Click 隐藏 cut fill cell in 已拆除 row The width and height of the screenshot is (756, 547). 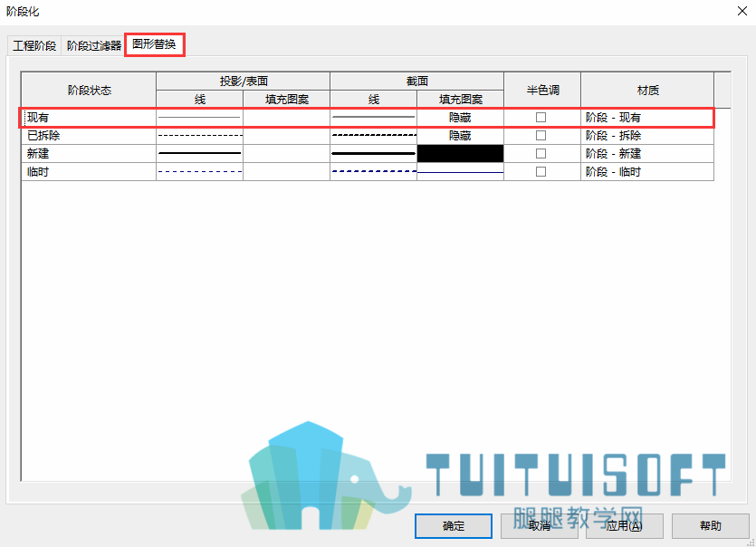(461, 136)
